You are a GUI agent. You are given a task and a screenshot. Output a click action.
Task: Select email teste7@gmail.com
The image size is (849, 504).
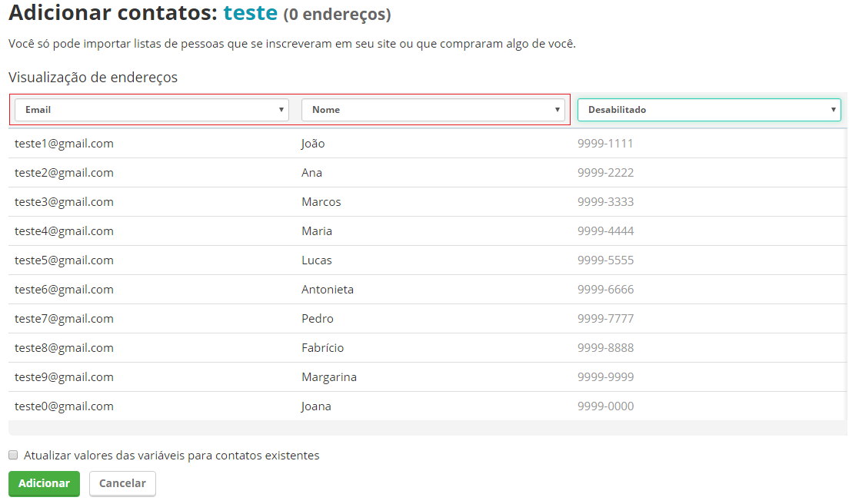[64, 319]
